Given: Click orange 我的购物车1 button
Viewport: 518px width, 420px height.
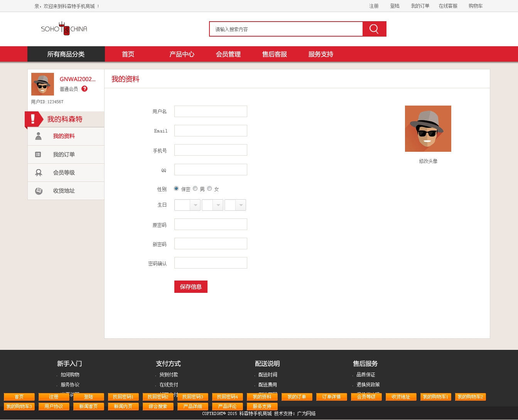Looking at the screenshot, I should 436,397.
